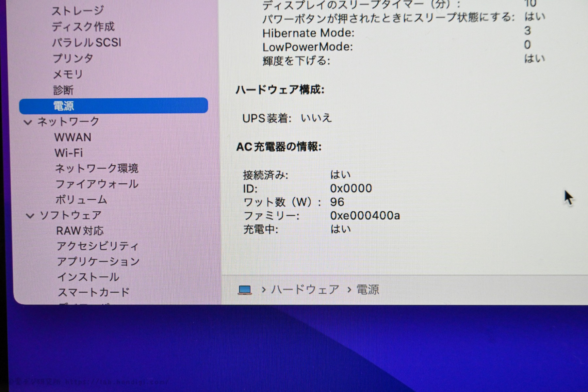The image size is (588, 392).
Task: Click the 接続済み value はい
Action: tap(340, 175)
